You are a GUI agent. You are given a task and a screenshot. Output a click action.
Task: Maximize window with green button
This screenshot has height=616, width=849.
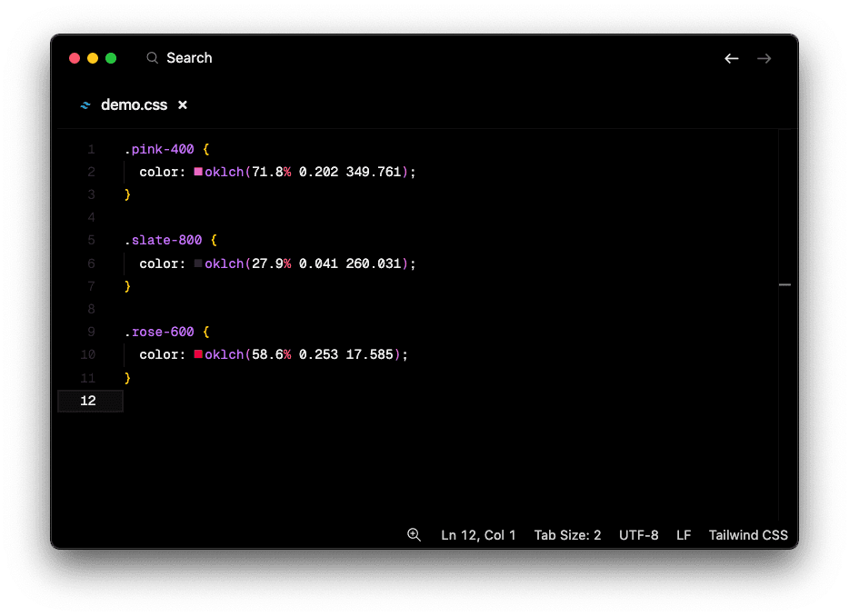[111, 58]
